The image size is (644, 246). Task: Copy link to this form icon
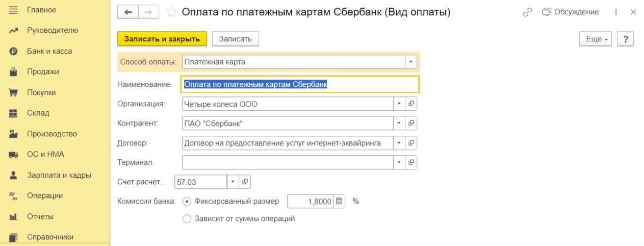coord(527,12)
